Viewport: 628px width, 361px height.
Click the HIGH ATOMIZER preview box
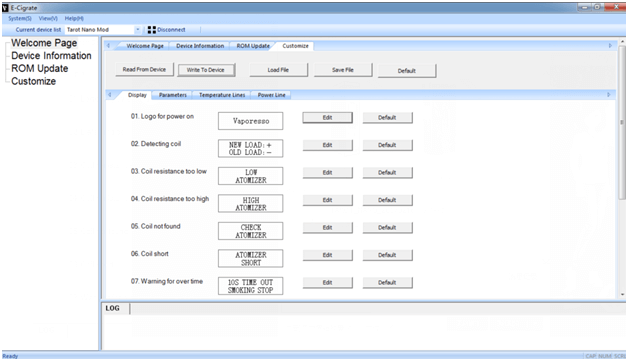[x=250, y=204]
